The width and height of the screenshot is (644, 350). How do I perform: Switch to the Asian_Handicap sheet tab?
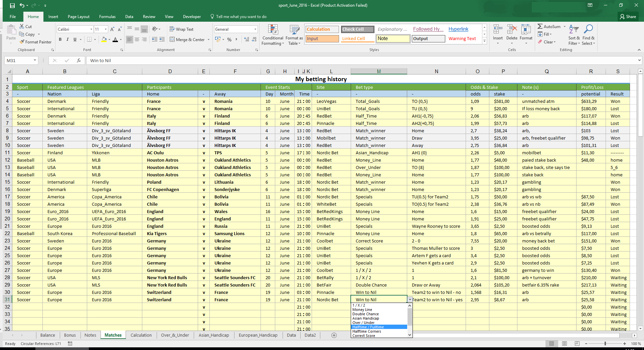click(x=214, y=335)
